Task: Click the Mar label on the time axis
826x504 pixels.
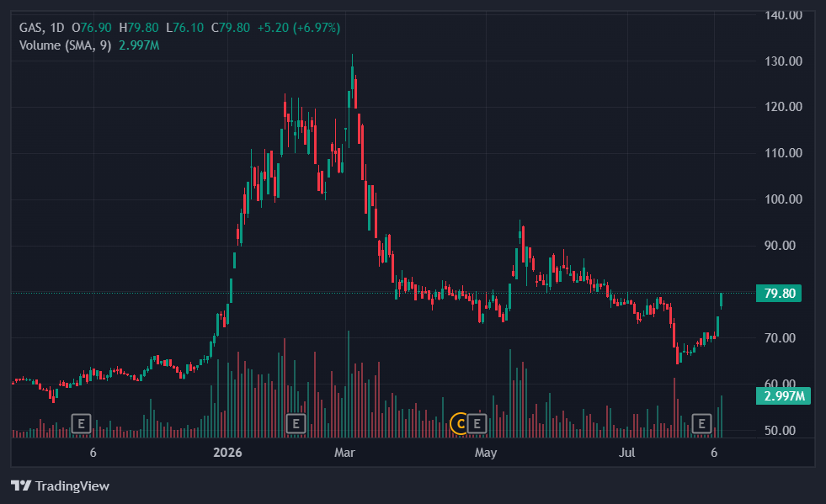Action: pyautogui.click(x=344, y=453)
